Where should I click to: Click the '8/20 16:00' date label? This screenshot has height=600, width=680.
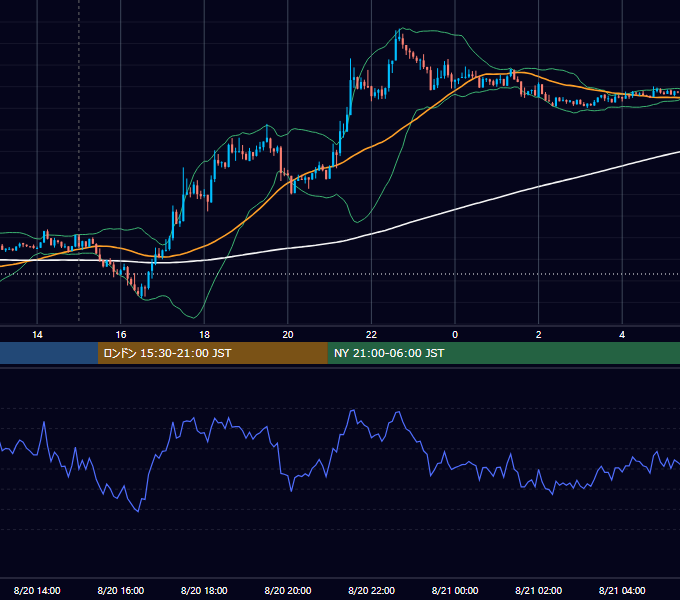121,590
